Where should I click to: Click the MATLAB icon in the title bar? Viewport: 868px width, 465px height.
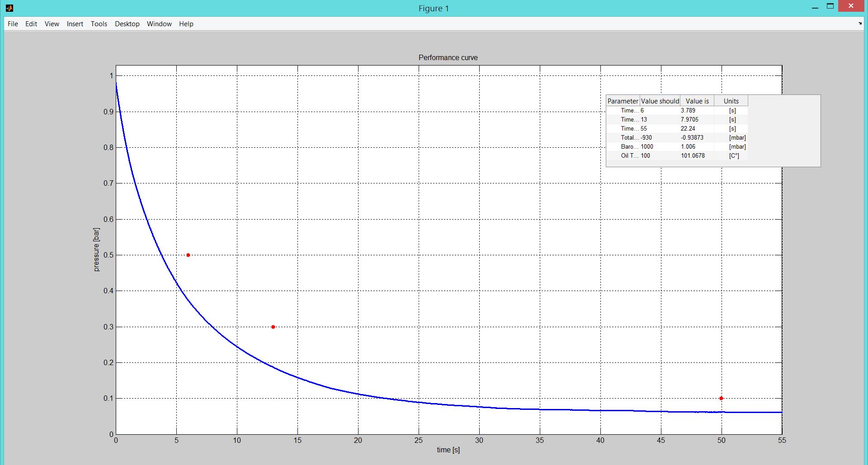pyautogui.click(x=9, y=8)
